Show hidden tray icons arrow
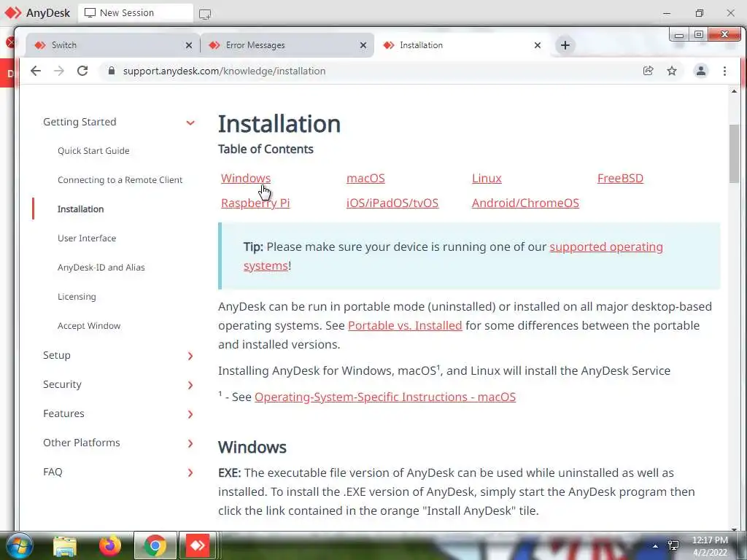The width and height of the screenshot is (747, 560). point(656,545)
